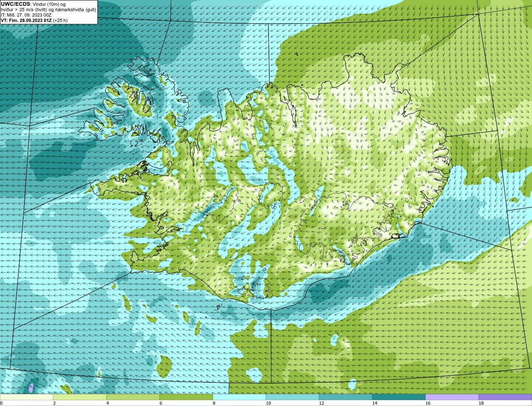Select the valid time "VT: Fim. 28.09.2023 01Z"
The height and width of the screenshot is (406, 532).
click(x=26, y=20)
